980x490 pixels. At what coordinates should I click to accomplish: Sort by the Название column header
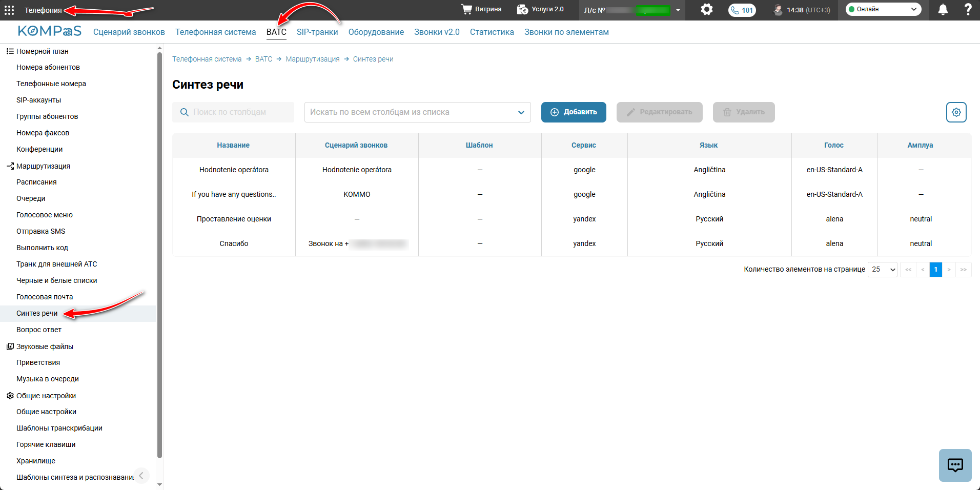(x=233, y=146)
